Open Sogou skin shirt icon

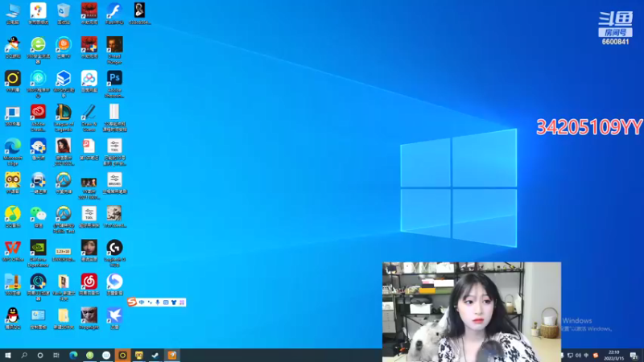[x=174, y=302]
